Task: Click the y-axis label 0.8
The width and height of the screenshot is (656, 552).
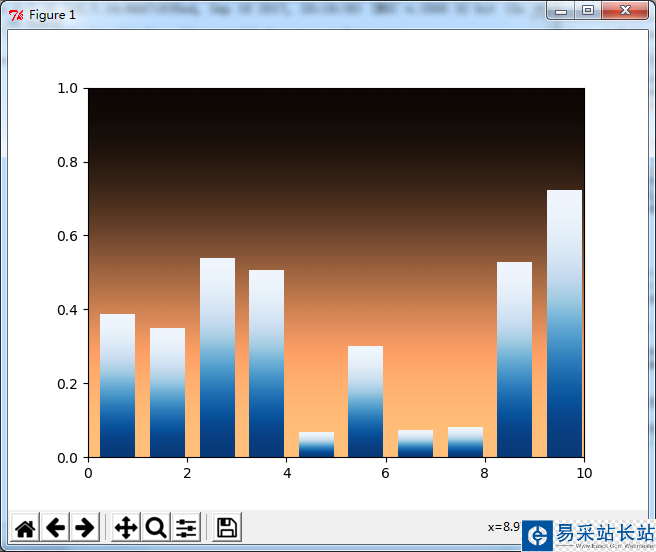Action: point(67,162)
